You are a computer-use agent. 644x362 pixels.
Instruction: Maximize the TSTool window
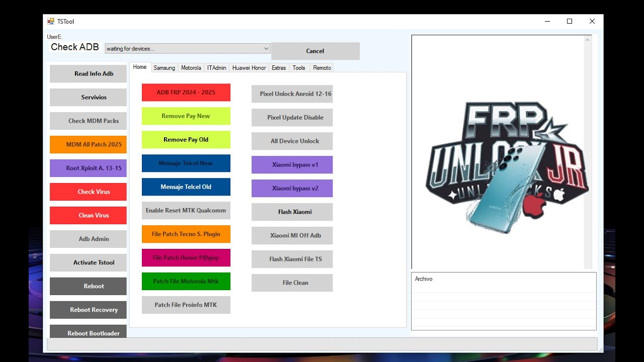[570, 21]
